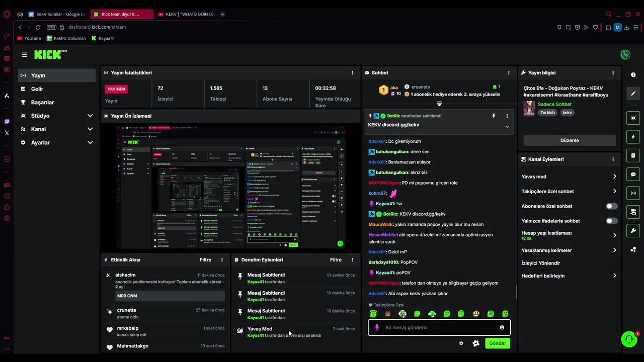Open the YouTube bookmark

[29, 38]
